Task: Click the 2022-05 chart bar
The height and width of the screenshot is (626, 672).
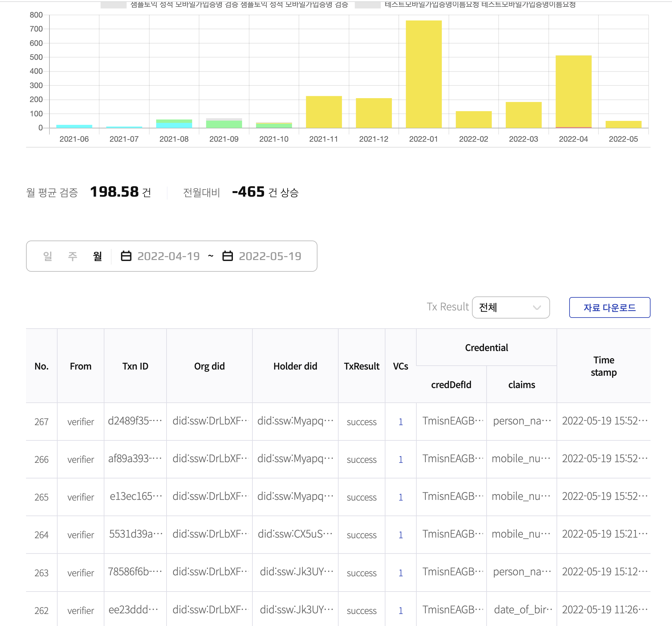Action: click(x=623, y=124)
